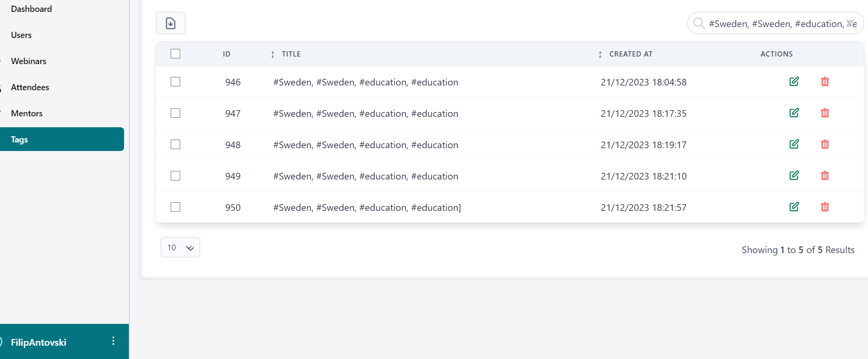Check the row 947 checkbox
Viewport: 868px width, 359px height.
pos(175,113)
